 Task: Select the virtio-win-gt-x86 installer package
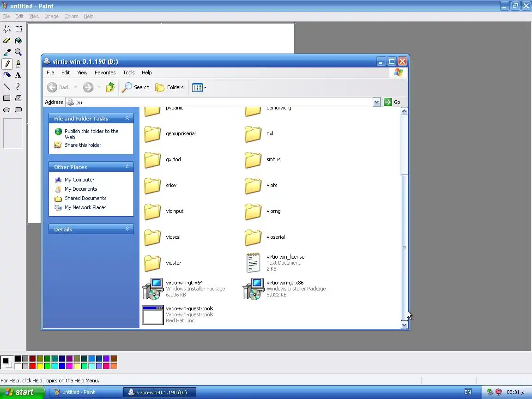click(x=284, y=288)
